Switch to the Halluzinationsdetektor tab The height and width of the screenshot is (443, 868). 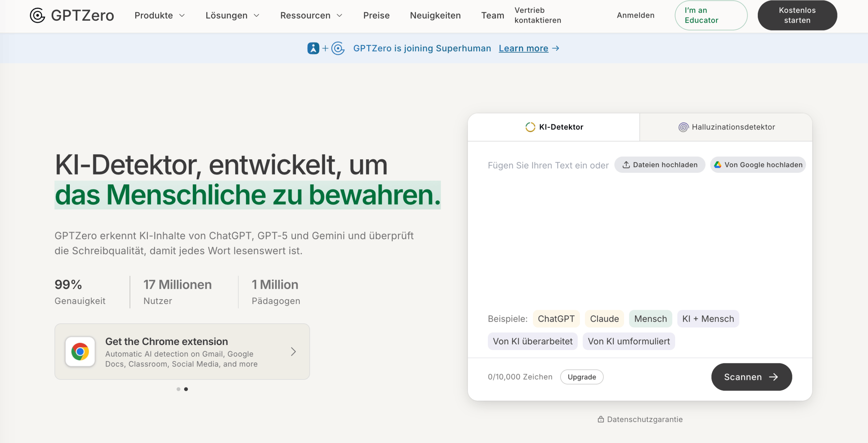[x=726, y=127]
